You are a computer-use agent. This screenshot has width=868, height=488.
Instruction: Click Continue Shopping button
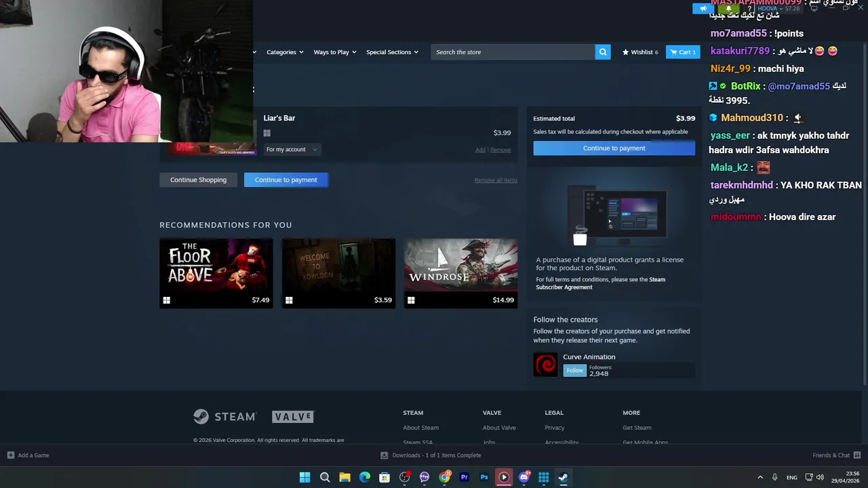198,180
